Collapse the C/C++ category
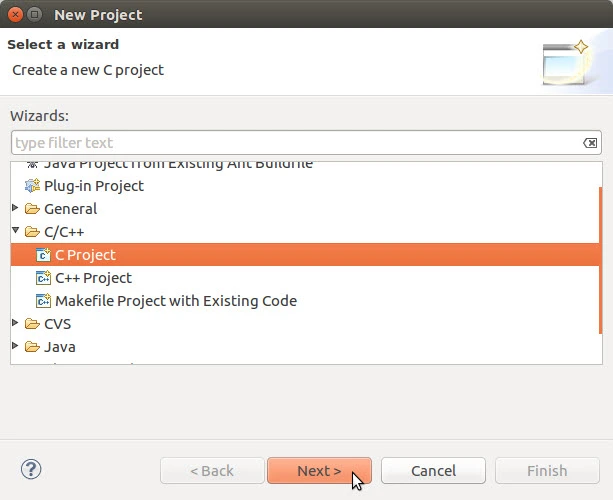Viewport: 613px width, 500px height. pyautogui.click(x=16, y=232)
